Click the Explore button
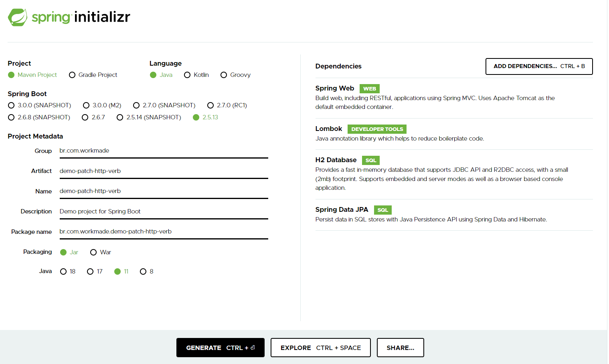The image size is (609, 364). click(x=320, y=348)
